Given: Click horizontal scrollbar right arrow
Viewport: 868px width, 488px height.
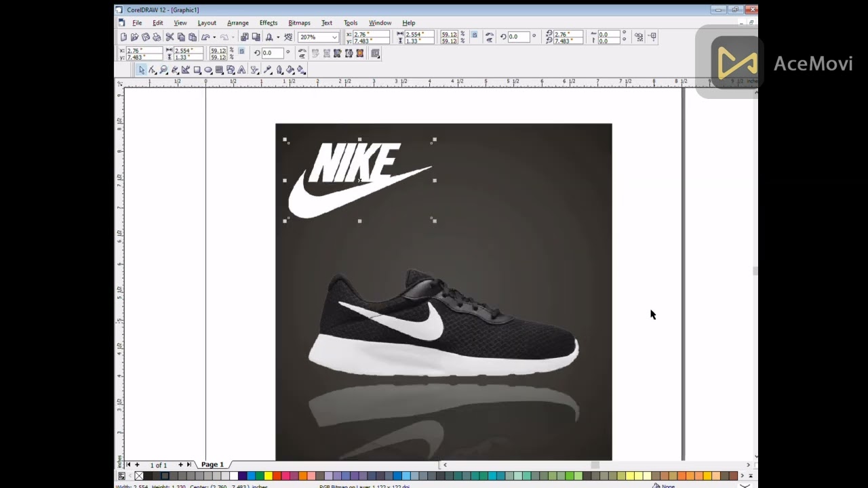Looking at the screenshot, I should point(748,465).
